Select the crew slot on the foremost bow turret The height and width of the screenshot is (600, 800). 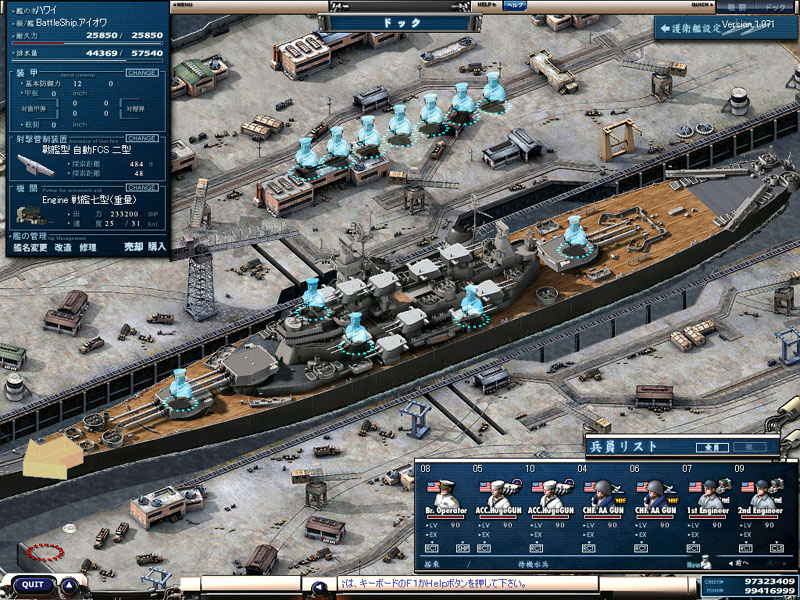[x=180, y=390]
